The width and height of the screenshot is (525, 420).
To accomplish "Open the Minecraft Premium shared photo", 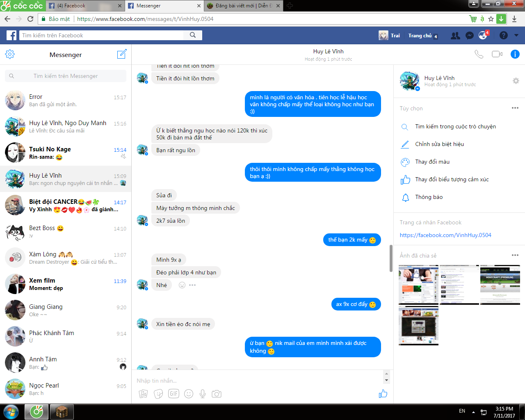I will pyautogui.click(x=500, y=285).
